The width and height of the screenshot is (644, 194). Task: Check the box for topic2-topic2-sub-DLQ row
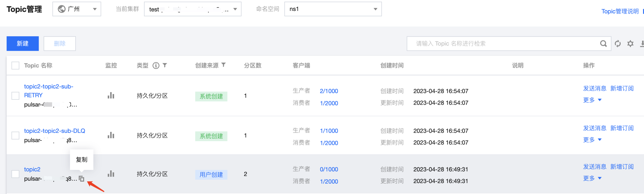point(16,135)
